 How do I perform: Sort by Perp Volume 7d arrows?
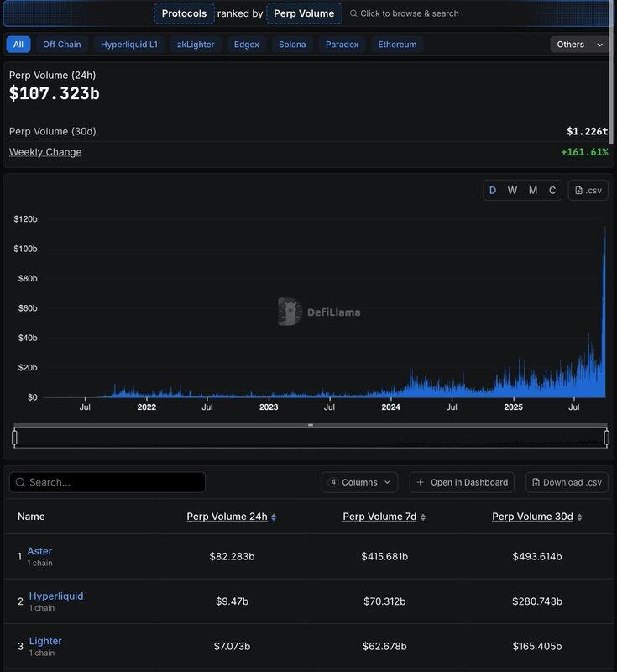(x=423, y=517)
